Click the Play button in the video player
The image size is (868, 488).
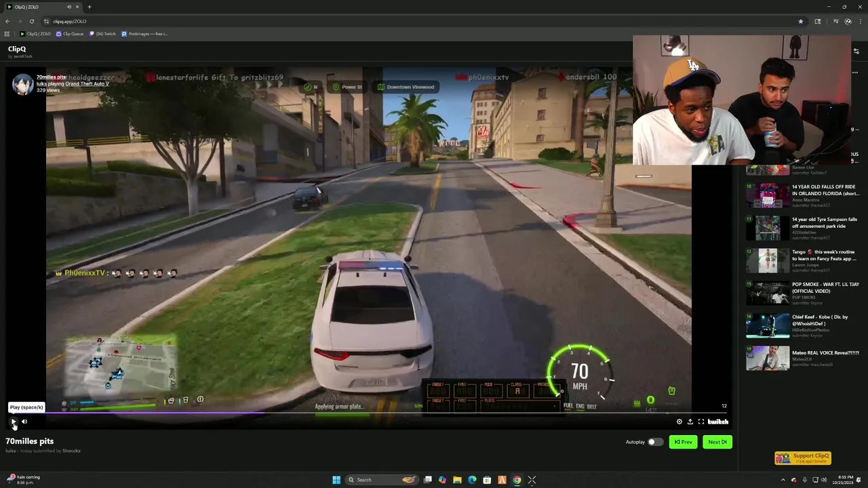[x=13, y=422]
